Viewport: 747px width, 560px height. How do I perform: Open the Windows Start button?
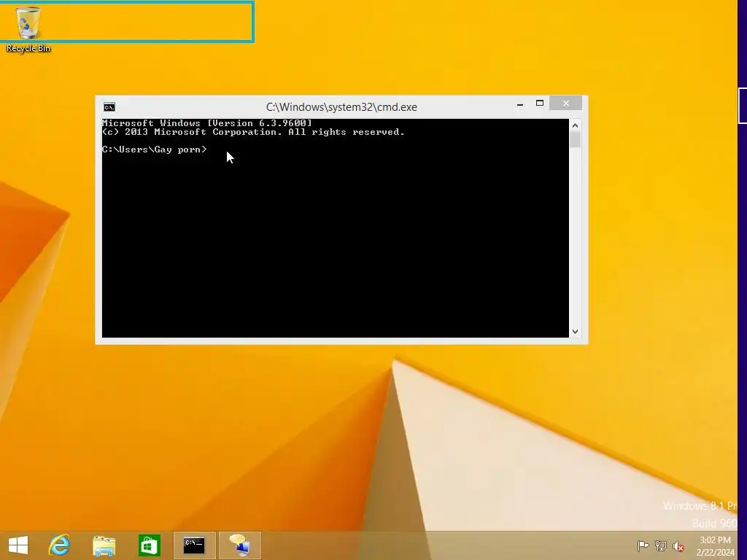coord(18,545)
